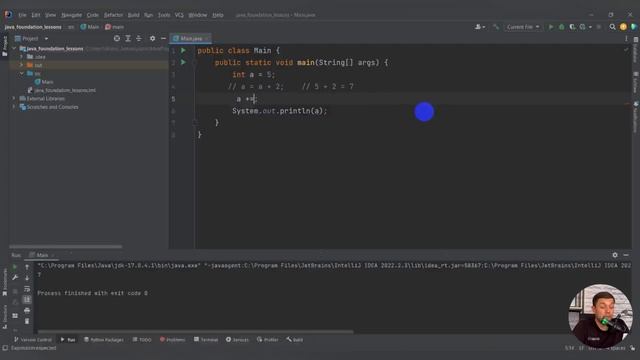Click Scroll Down arrow in console
640x360 pixels.
[27, 278]
